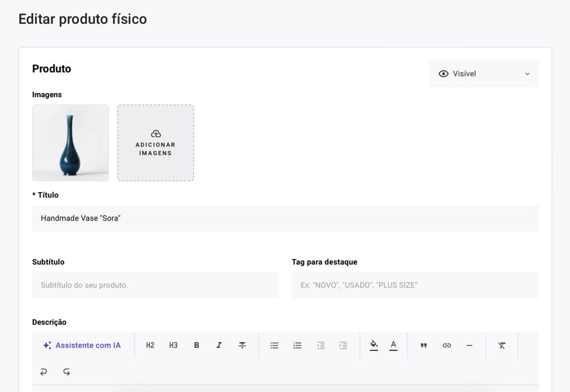Image resolution: width=570 pixels, height=392 pixels.
Task: Insert a horizontal divider line
Action: pyautogui.click(x=469, y=345)
